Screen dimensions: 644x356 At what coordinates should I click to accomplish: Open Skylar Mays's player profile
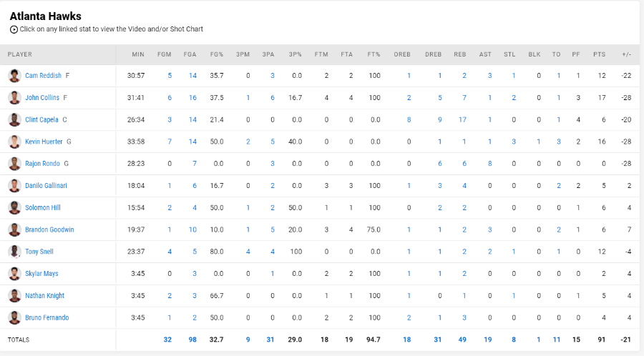click(x=42, y=274)
